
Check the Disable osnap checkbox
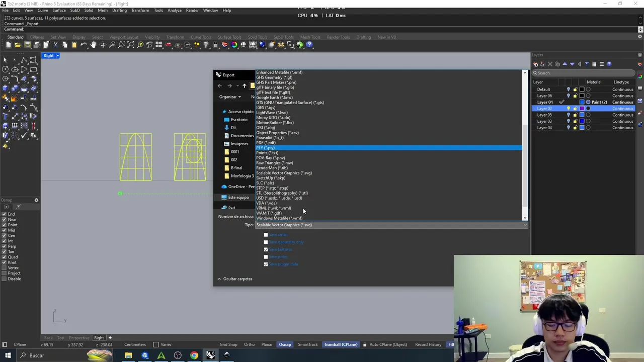click(4, 279)
